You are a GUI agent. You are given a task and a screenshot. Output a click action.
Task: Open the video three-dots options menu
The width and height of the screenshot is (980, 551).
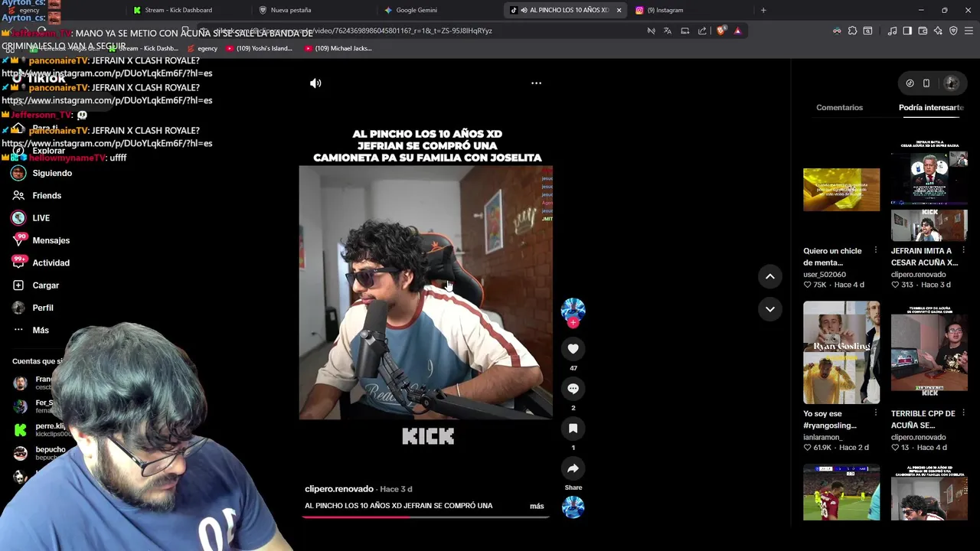click(x=536, y=83)
